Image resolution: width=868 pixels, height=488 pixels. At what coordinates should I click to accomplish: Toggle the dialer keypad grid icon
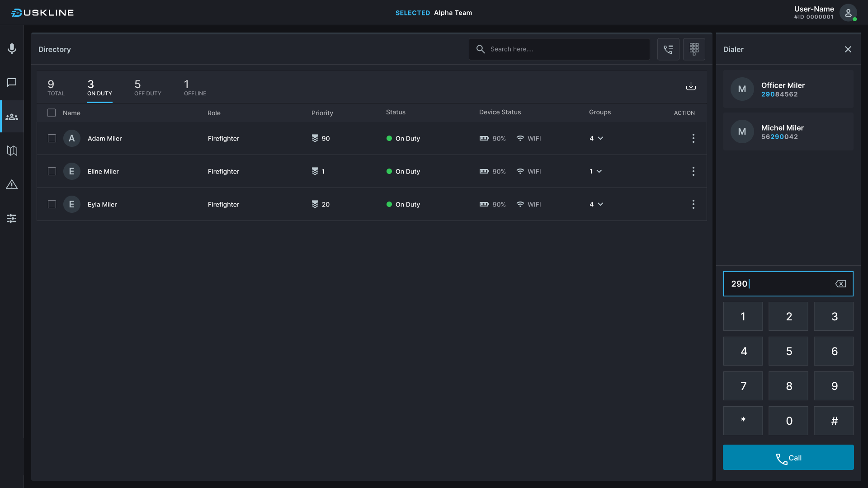point(694,49)
